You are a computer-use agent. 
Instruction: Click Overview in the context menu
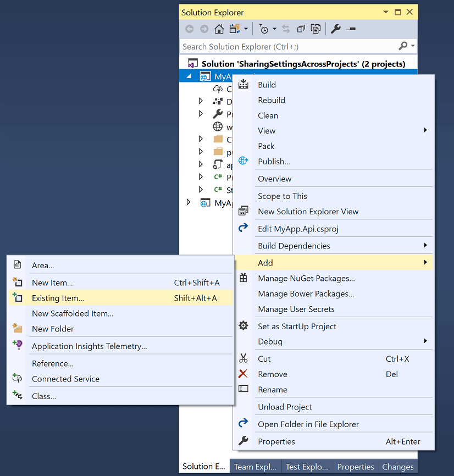pyautogui.click(x=334, y=179)
